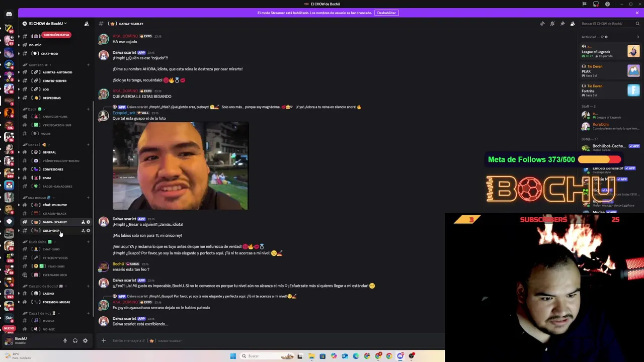This screenshot has width=644, height=362.
Task: Open DAIWA-SCARLET channel settings gear
Action: (x=88, y=222)
